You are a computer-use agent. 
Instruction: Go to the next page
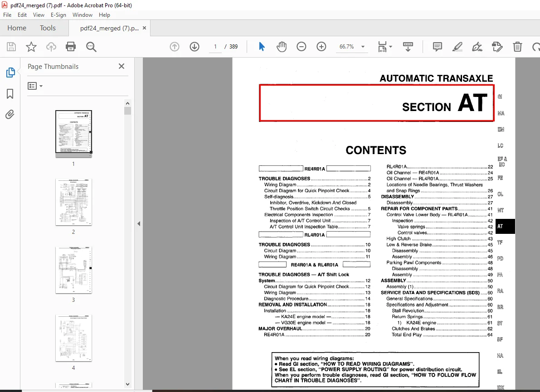(195, 47)
